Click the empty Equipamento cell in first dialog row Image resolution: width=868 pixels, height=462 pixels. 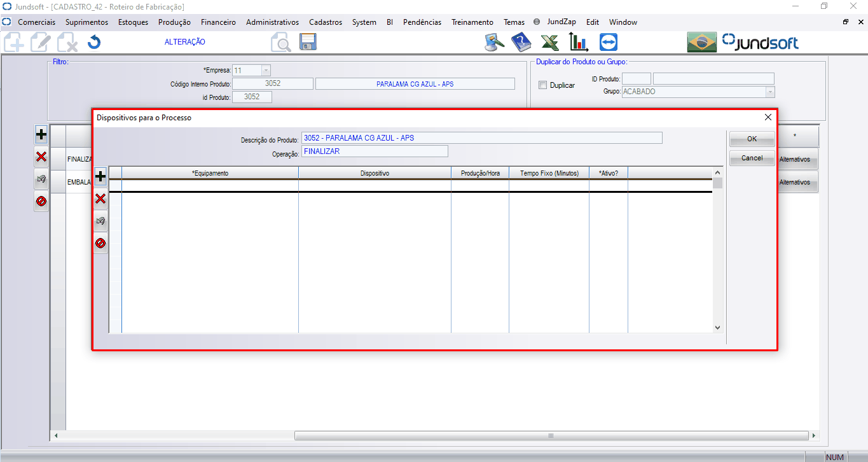coord(210,185)
